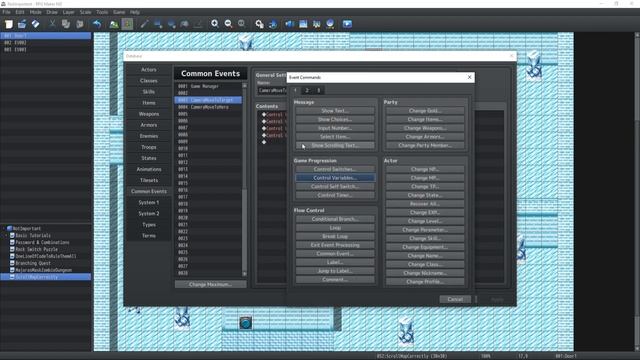Screen dimensions: 640x360
Task: Select event 002 in the event list
Action: (x=46, y=42)
